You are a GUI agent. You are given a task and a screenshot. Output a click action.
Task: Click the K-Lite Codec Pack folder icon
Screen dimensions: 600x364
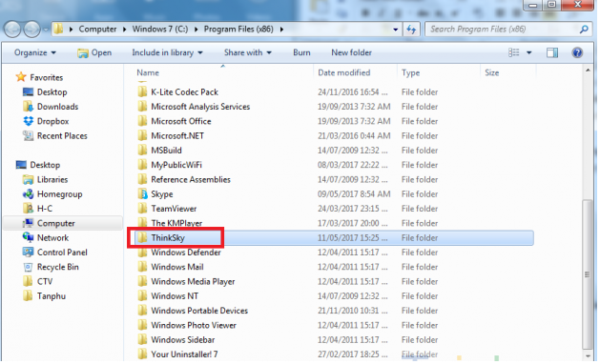click(x=142, y=91)
